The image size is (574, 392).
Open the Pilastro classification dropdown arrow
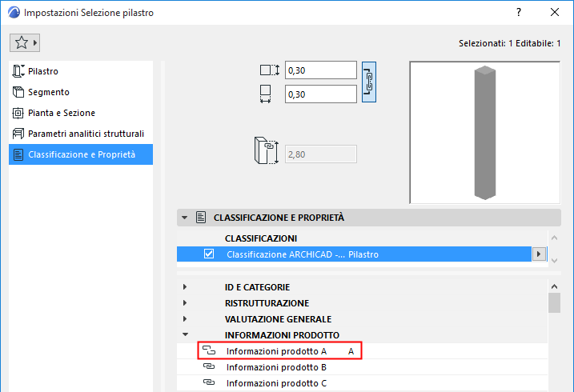[x=540, y=254]
